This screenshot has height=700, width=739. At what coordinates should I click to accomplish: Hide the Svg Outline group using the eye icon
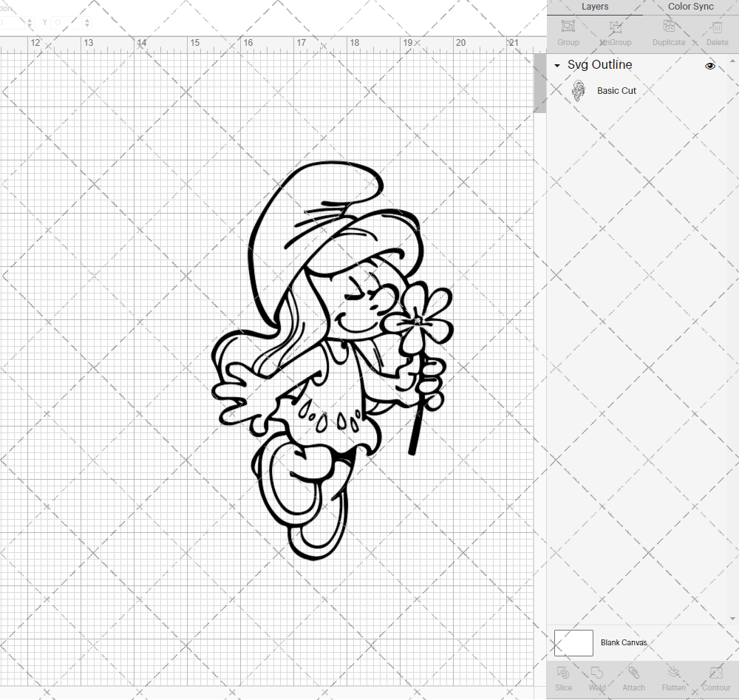pyautogui.click(x=710, y=66)
